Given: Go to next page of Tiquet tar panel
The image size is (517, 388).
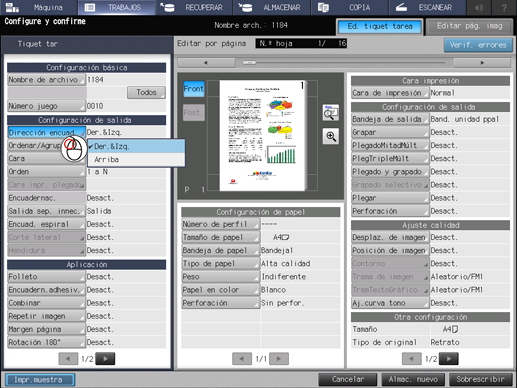Looking at the screenshot, I should pyautogui.click(x=105, y=359).
